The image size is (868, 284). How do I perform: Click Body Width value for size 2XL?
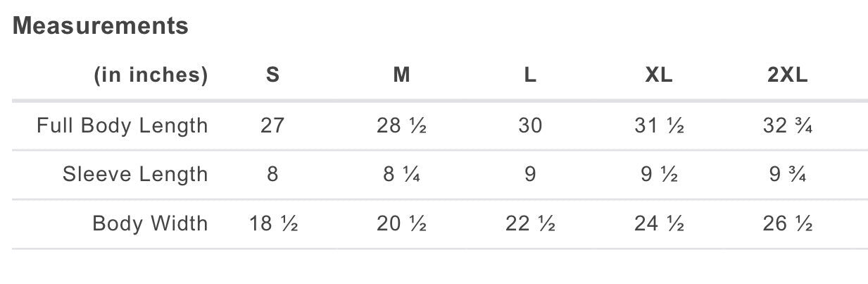[788, 223]
